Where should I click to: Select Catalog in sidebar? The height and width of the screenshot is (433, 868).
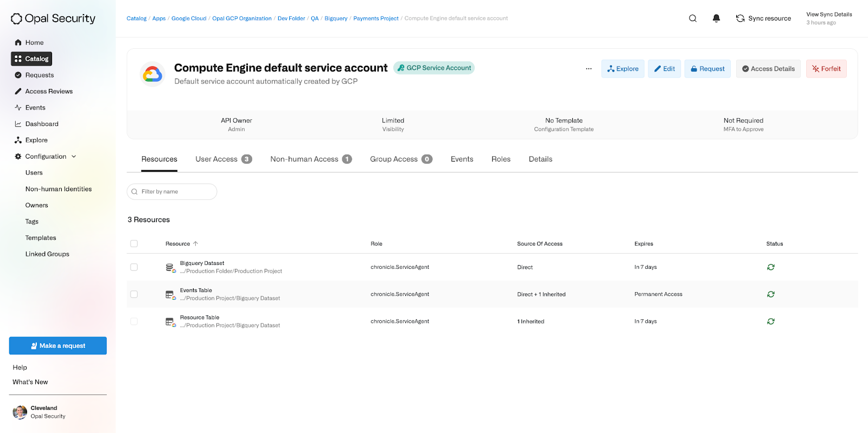coord(31,59)
